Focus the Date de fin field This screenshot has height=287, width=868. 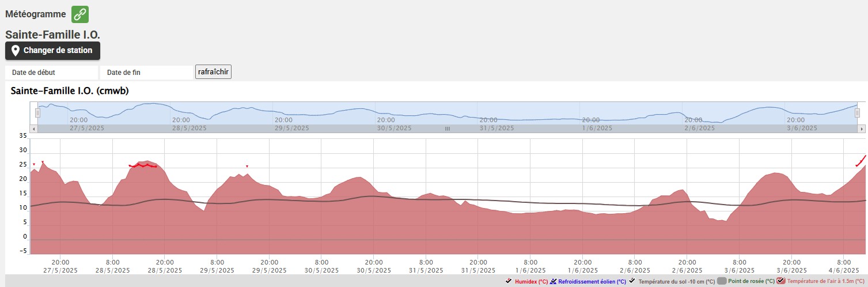pos(146,73)
